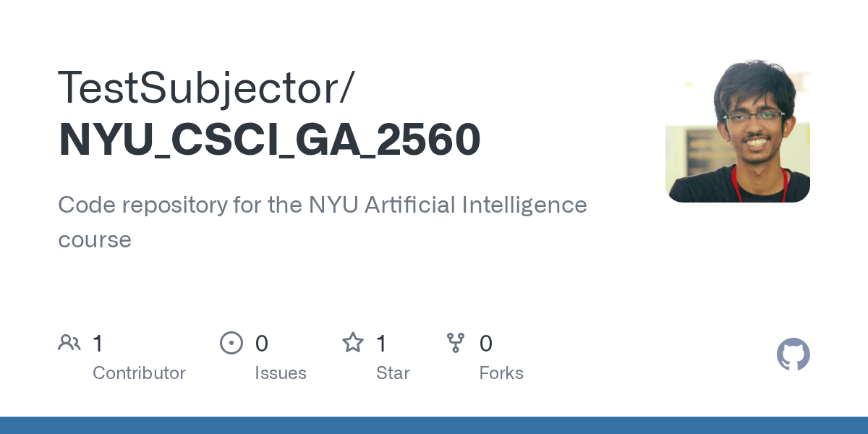Viewport: 868px width, 434px height.
Task: Click the GitHub Octocat logo
Action: click(x=793, y=354)
